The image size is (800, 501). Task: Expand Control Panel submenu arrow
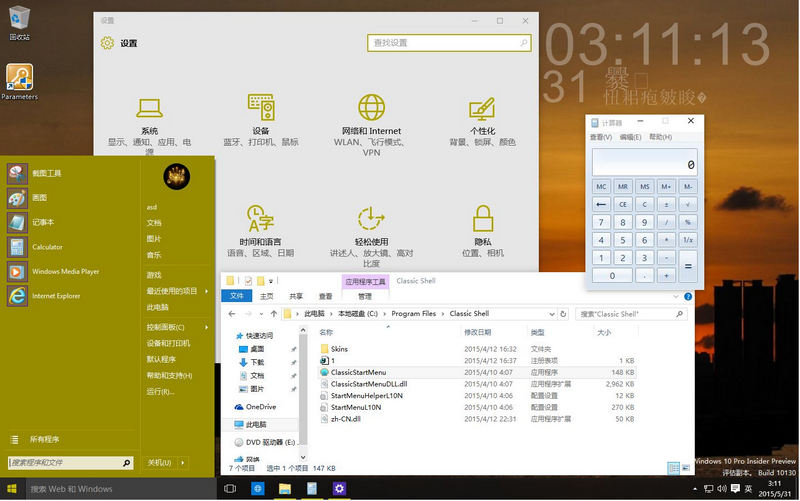[207, 327]
